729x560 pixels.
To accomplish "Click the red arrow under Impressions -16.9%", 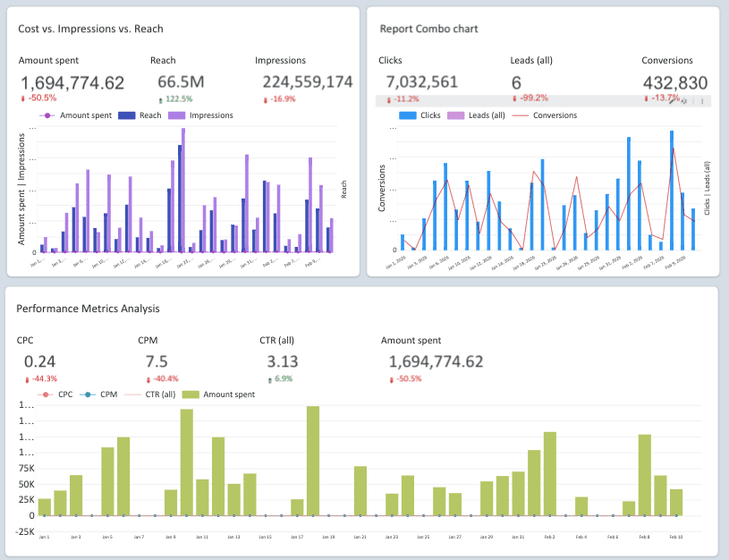I will tap(265, 99).
